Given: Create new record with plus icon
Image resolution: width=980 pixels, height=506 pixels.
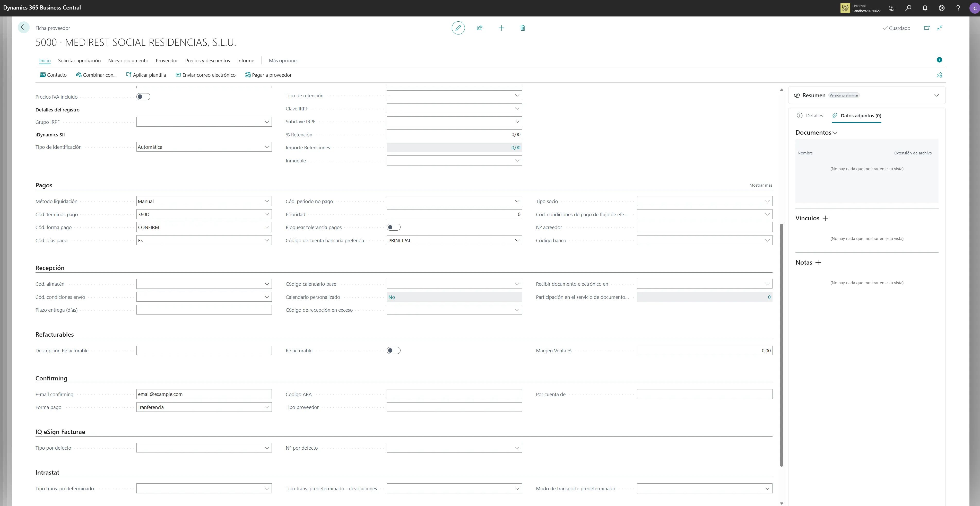Looking at the screenshot, I should (501, 28).
